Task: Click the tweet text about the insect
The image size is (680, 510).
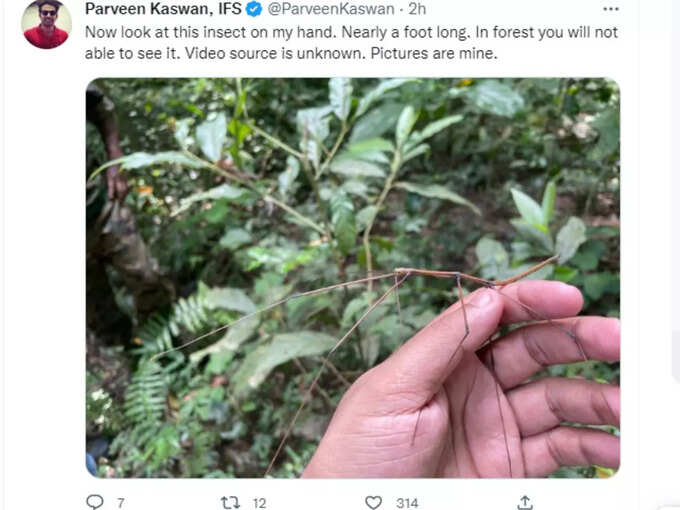Action: click(x=351, y=42)
